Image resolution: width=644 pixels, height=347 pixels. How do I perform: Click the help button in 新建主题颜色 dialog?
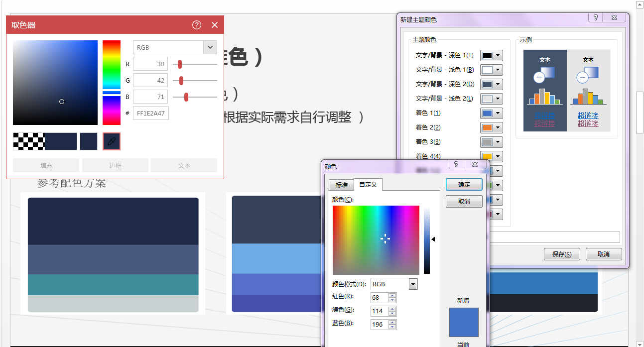595,18
